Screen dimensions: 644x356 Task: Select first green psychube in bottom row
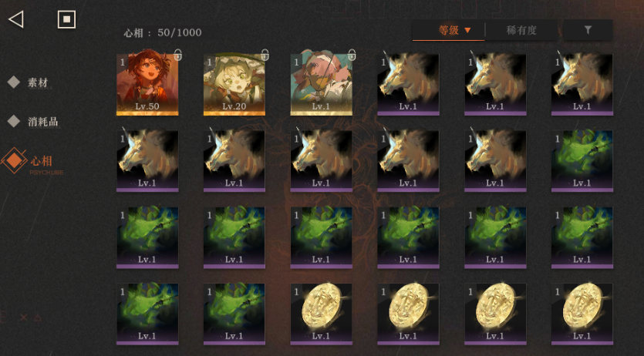[147, 314]
